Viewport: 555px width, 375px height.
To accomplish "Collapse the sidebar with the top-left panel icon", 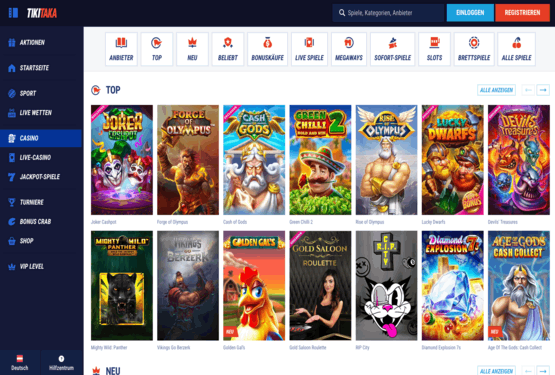I will (13, 13).
